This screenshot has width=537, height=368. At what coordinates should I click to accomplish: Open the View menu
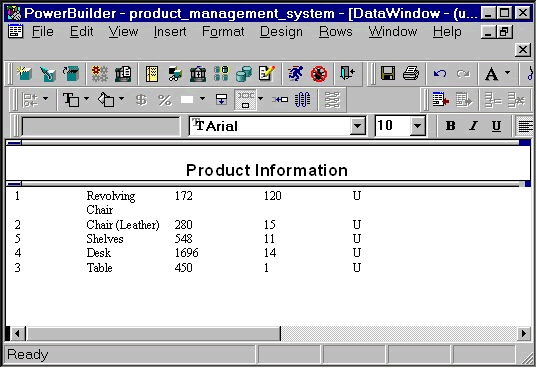pyautogui.click(x=123, y=32)
